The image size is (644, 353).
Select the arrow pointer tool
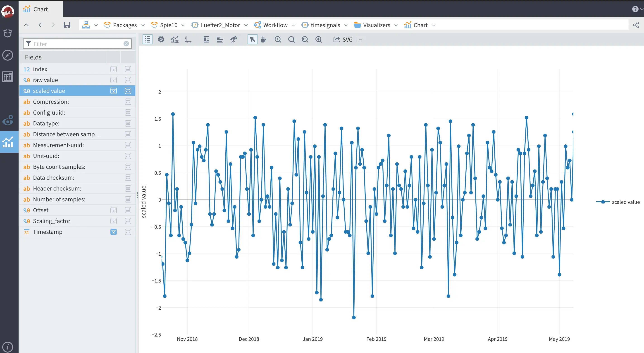pos(252,40)
